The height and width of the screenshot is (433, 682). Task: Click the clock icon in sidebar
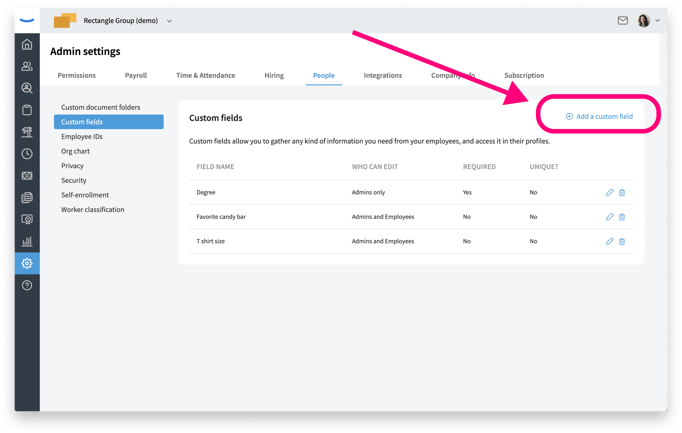tap(27, 154)
